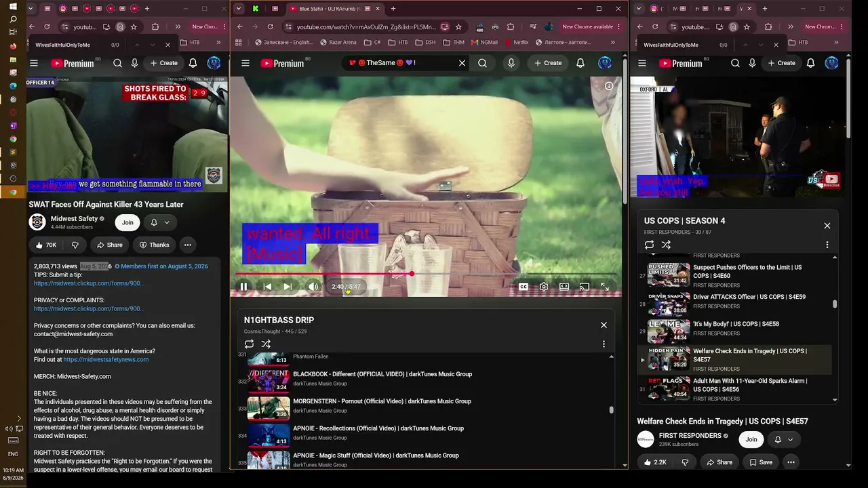Open Midwest Safety notification settings dropdown
Viewport: 868px width, 488px height.
click(159, 222)
